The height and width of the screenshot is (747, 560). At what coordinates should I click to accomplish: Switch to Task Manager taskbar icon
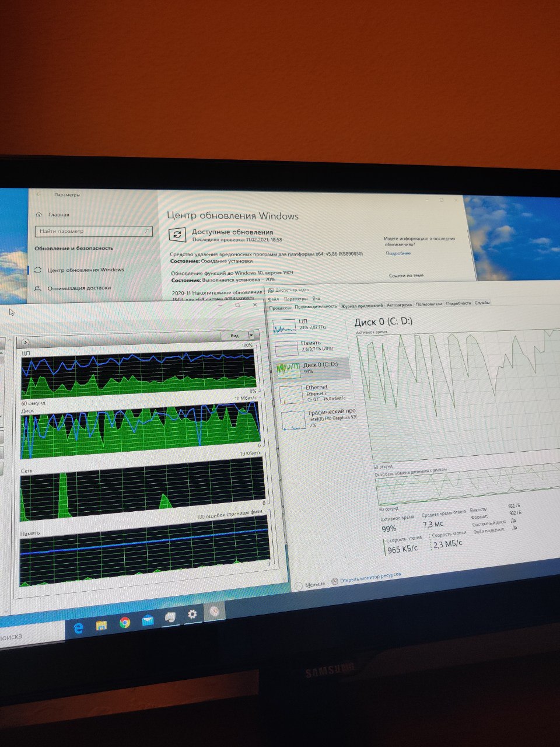coord(170,617)
